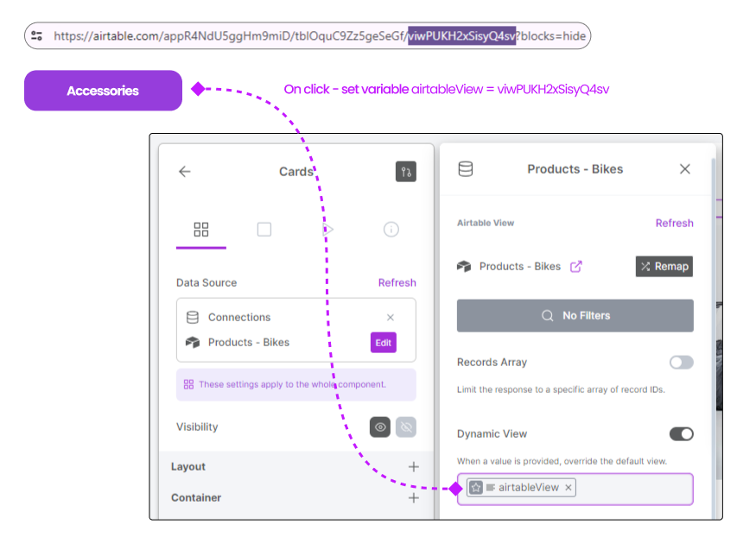The height and width of the screenshot is (537, 756).
Task: Click the grid icon in settings notice
Action: point(188,384)
